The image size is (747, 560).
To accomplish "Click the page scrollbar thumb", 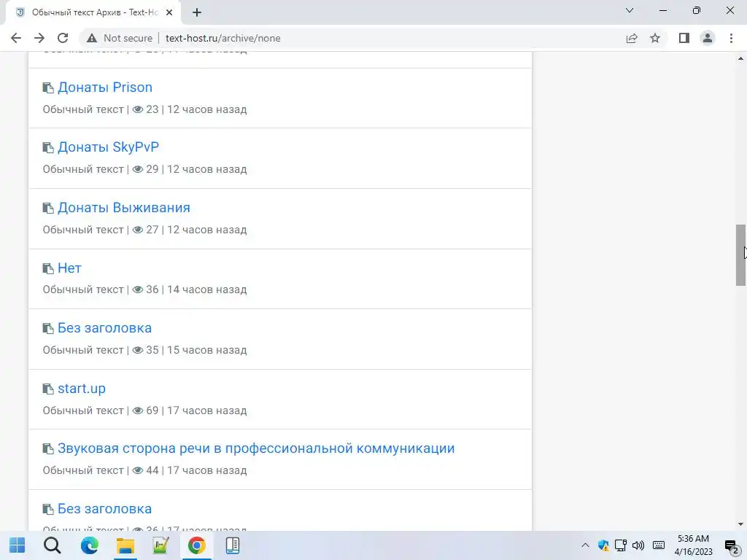I will tap(740, 254).
